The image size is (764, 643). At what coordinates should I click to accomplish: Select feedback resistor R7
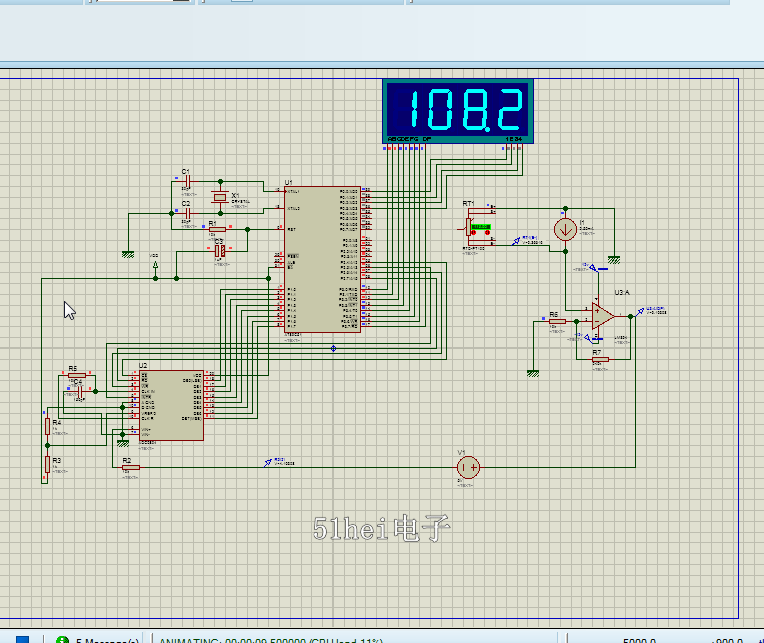(600, 359)
